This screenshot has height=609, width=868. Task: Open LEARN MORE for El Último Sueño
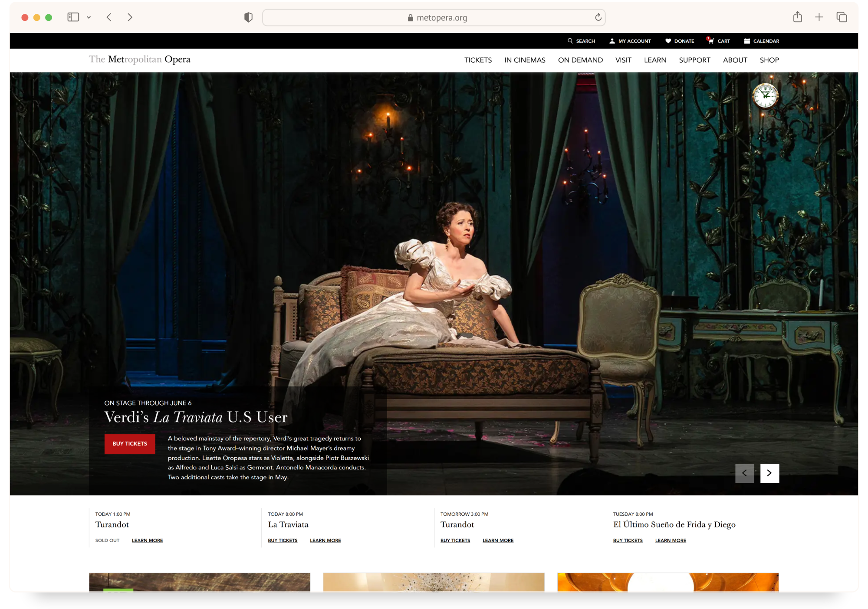tap(671, 540)
